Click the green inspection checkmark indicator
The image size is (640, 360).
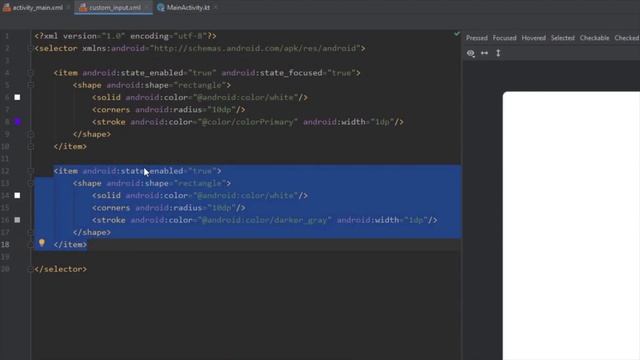(x=457, y=34)
